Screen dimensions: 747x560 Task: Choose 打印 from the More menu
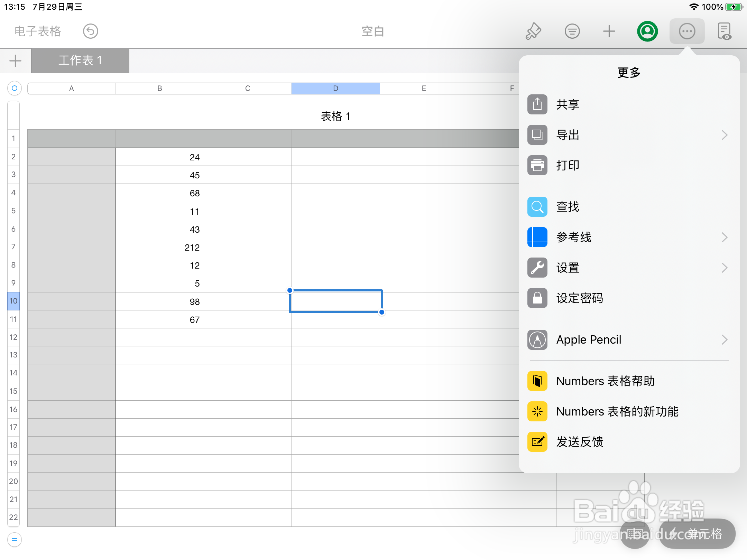point(568,165)
